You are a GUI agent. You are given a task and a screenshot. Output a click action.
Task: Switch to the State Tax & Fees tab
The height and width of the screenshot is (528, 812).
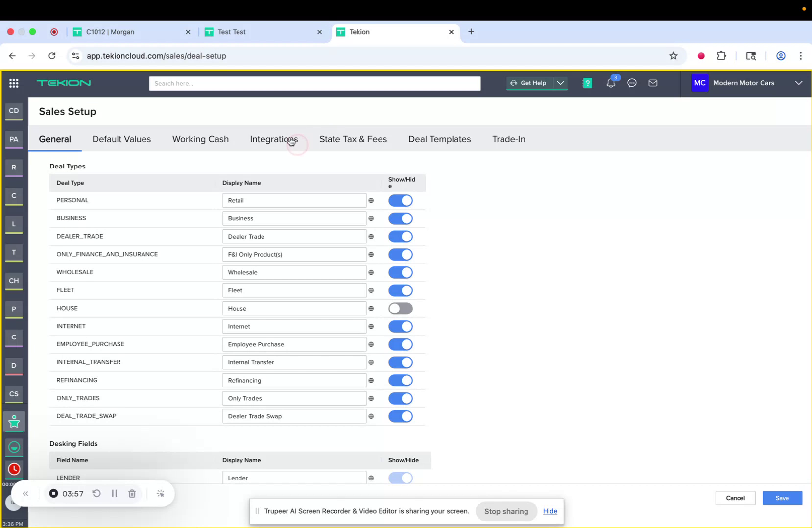click(353, 139)
